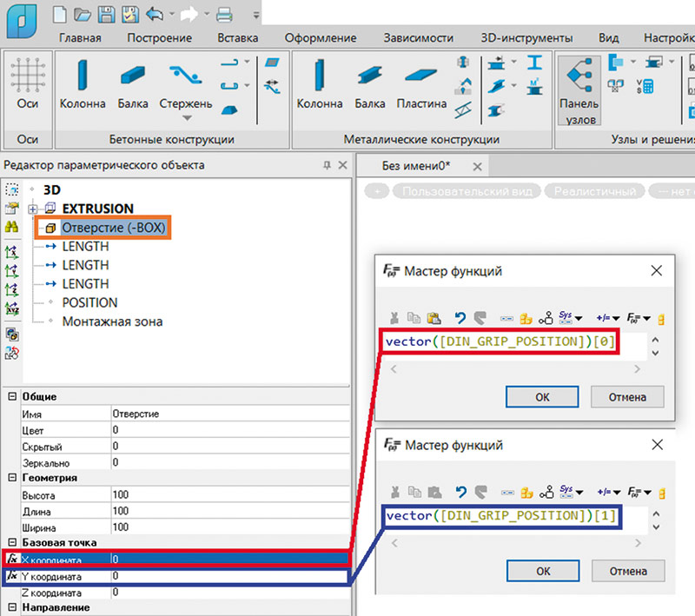The image size is (695, 616).
Task: Click the Оси grid tool icon
Action: (28, 76)
